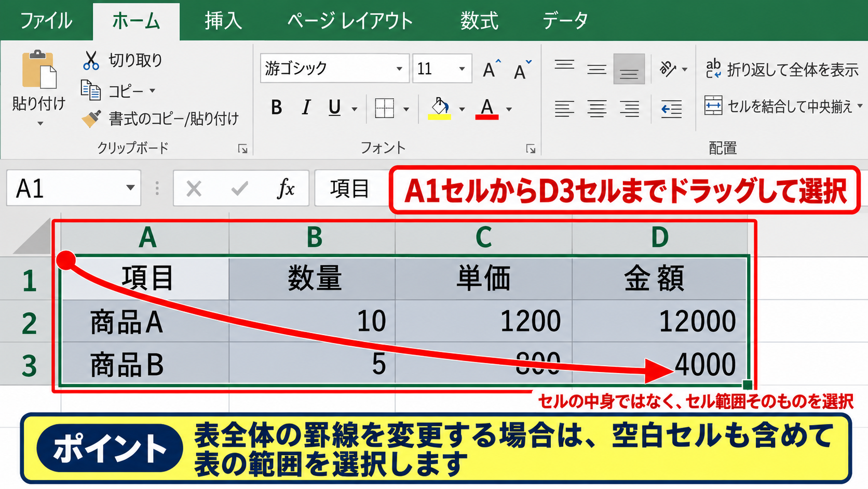868x489 pixels.
Task: Click the Format Painter (書式のコピー/貼り付け) brush
Action: (91, 119)
